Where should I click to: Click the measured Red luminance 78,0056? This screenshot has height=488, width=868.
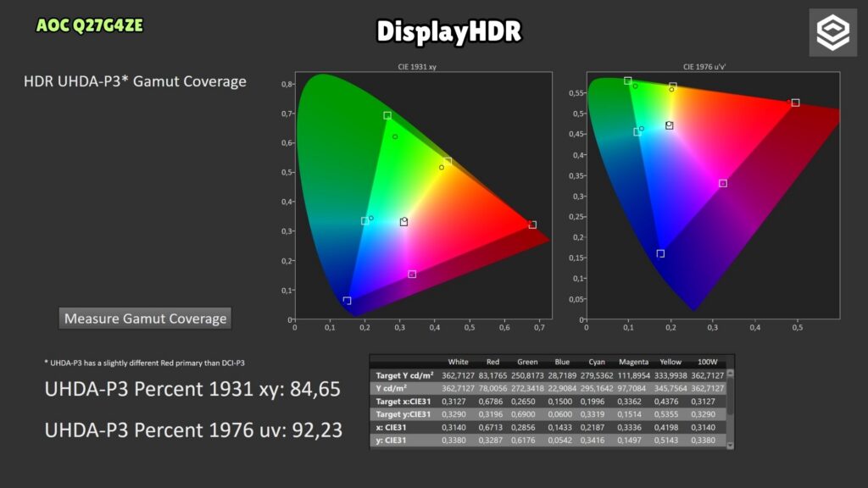492,388
